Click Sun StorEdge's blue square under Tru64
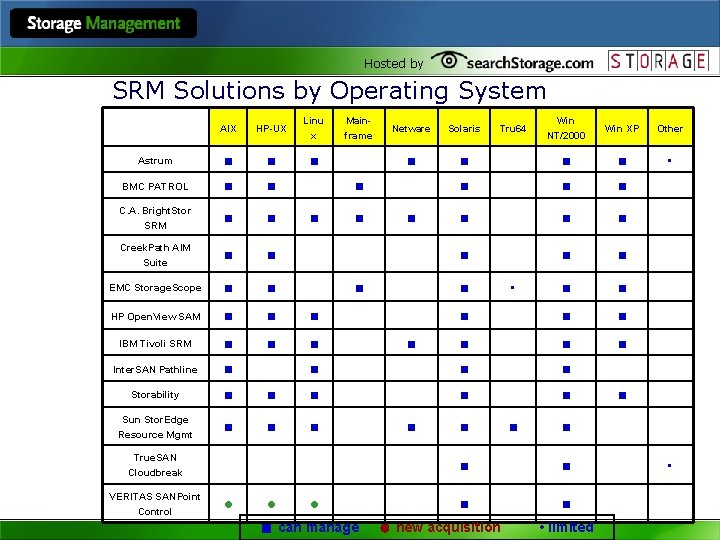This screenshot has width=720, height=540. [x=513, y=428]
